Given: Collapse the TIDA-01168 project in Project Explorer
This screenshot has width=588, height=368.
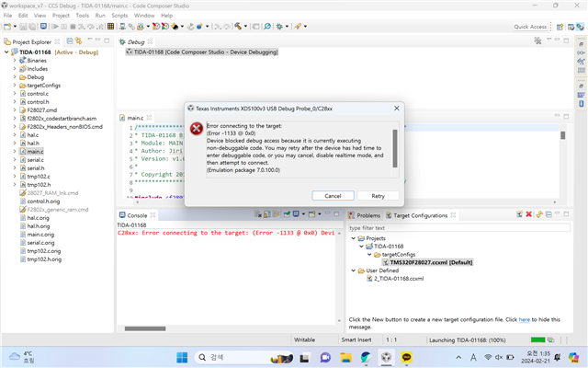Looking at the screenshot, I should coord(6,52).
